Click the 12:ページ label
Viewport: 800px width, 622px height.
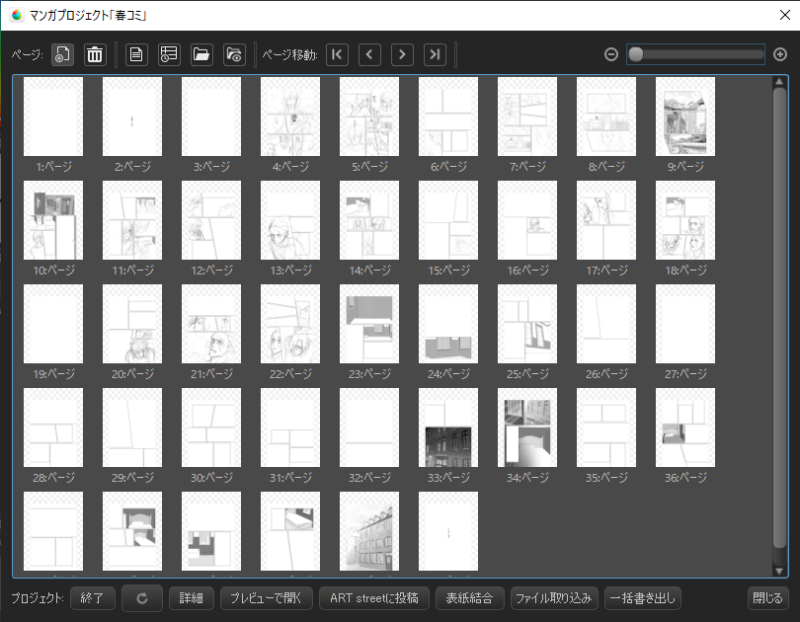click(211, 270)
